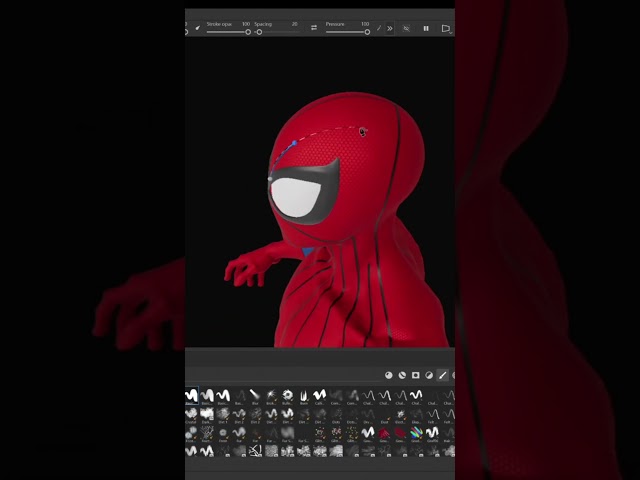Adjust the Stroke opacity slider
Viewport: 640px width, 480px height.
229,32
